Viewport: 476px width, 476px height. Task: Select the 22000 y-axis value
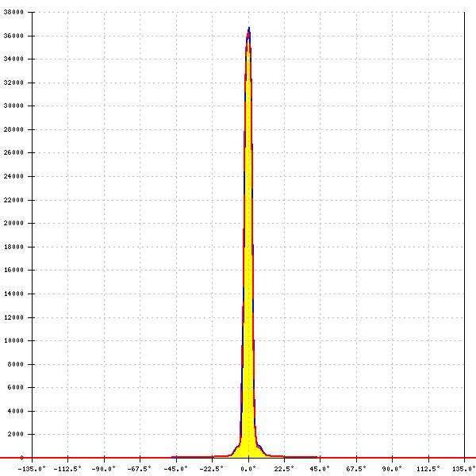pyautogui.click(x=13, y=200)
